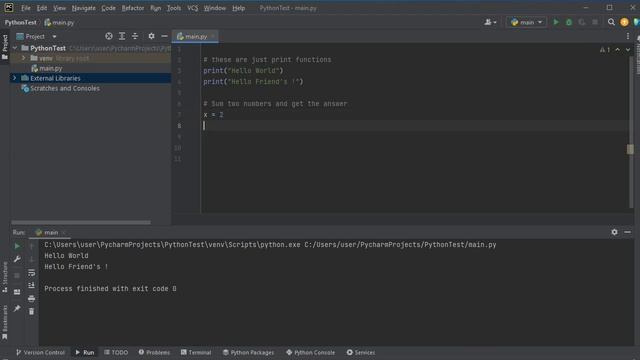640x360 pixels.
Task: Start debugging with the bug icon
Action: coord(569,22)
